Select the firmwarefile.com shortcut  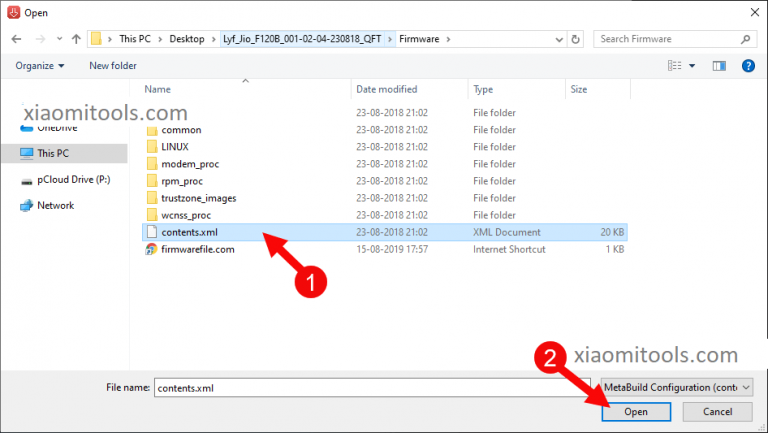(197, 249)
